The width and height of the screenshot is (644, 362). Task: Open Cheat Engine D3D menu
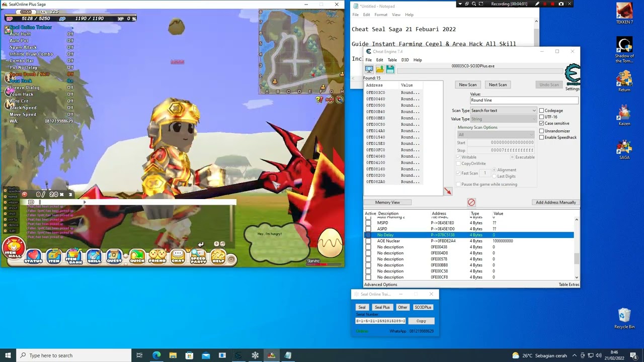pyautogui.click(x=405, y=60)
